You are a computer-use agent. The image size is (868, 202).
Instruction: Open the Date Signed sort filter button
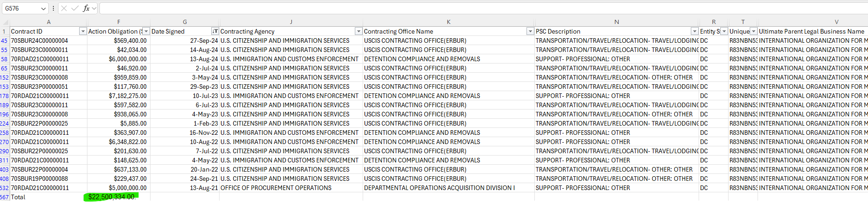pos(215,31)
